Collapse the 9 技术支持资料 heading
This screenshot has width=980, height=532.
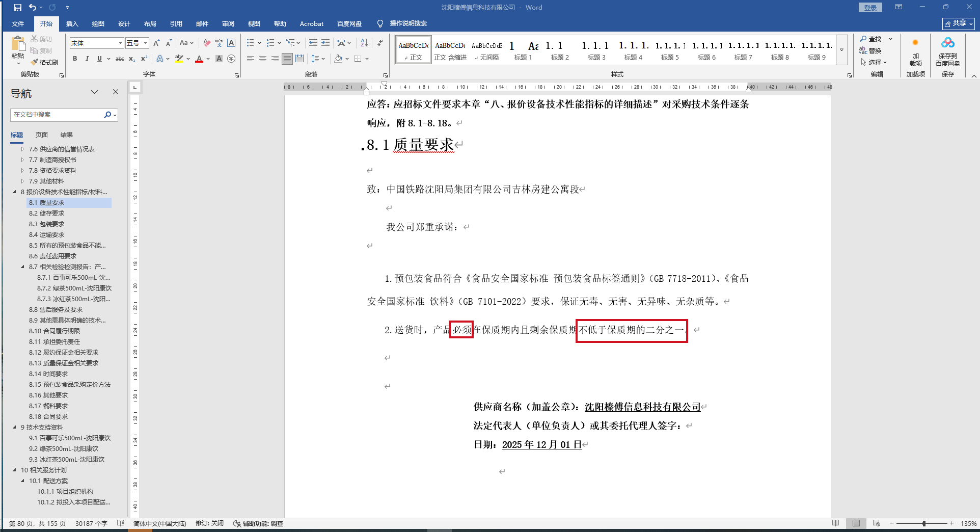(14, 428)
